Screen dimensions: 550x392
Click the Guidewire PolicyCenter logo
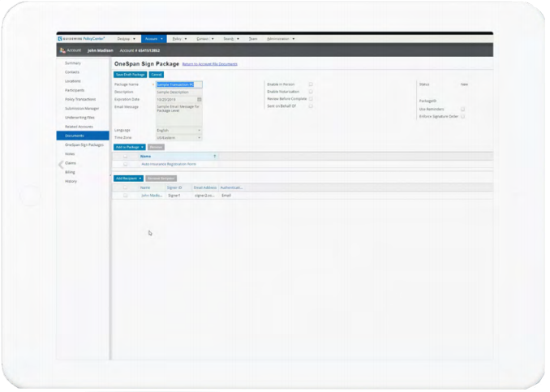tap(84, 38)
